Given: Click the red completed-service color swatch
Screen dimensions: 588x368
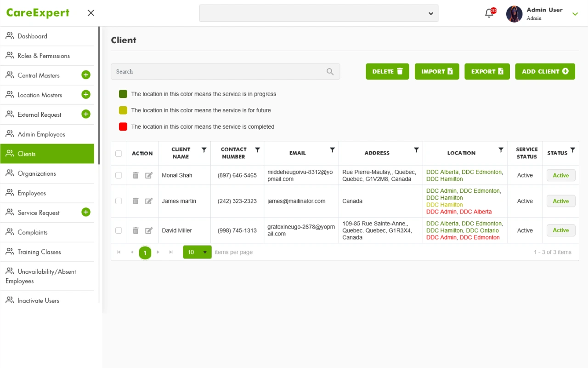Looking at the screenshot, I should pos(123,126).
